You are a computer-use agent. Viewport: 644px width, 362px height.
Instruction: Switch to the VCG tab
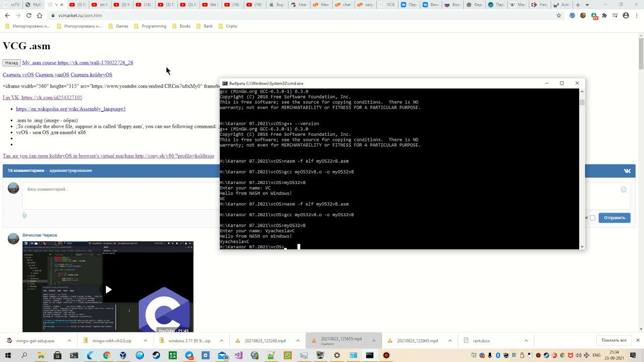coord(387,5)
